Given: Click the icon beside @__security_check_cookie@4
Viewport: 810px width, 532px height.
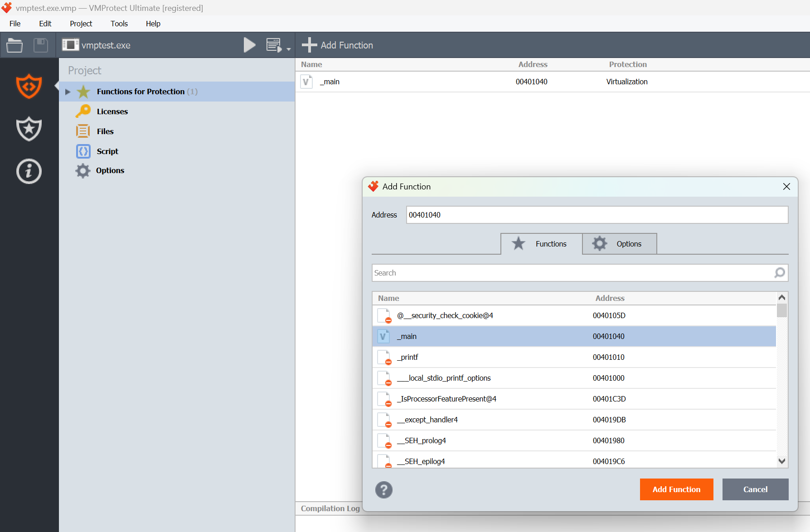Looking at the screenshot, I should pos(384,316).
